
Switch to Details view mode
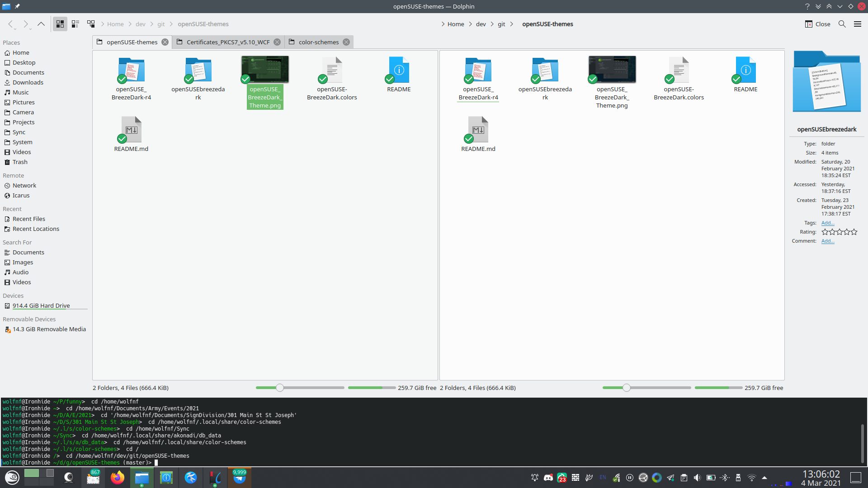91,24
